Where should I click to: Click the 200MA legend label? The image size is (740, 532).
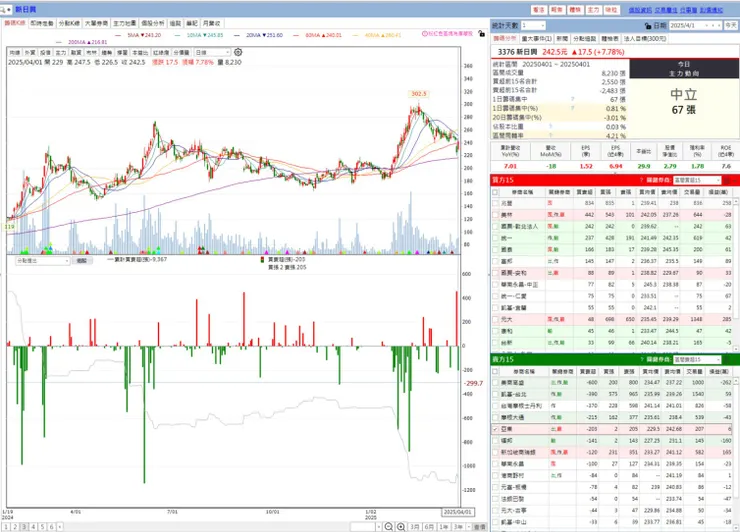[88, 42]
